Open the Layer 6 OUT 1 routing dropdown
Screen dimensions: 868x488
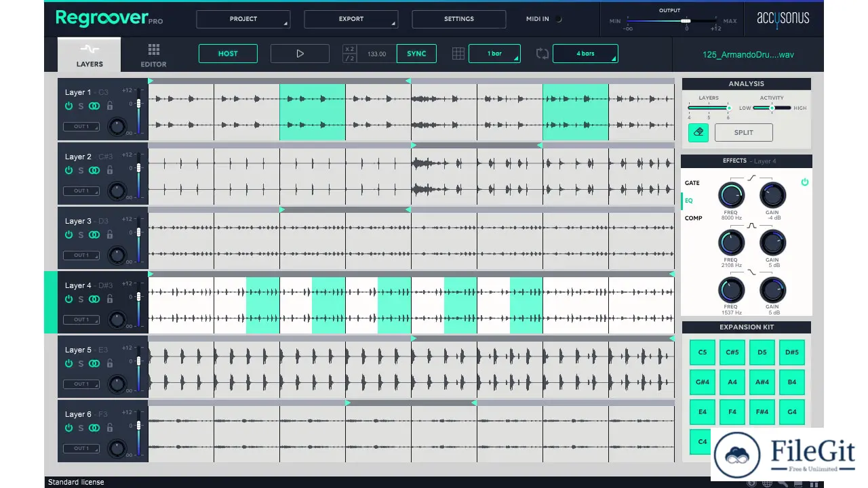click(81, 448)
